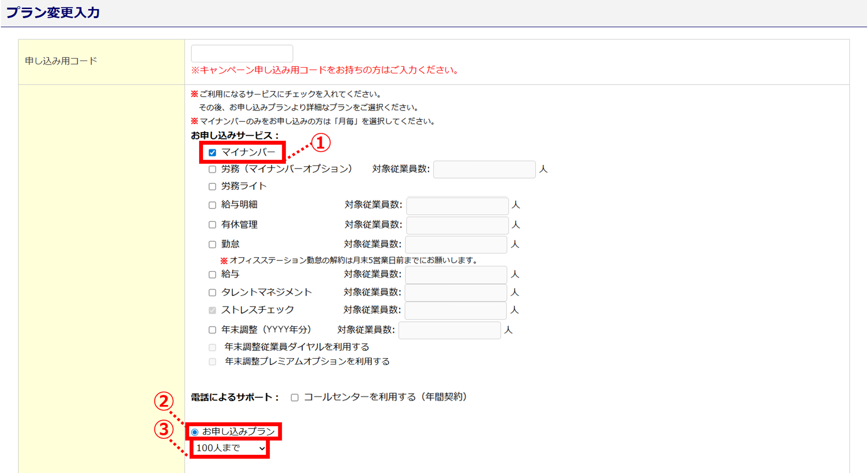Image resolution: width=868 pixels, height=473 pixels.
Task: Check コールセンターを利用する checkbox
Action: coord(295,398)
